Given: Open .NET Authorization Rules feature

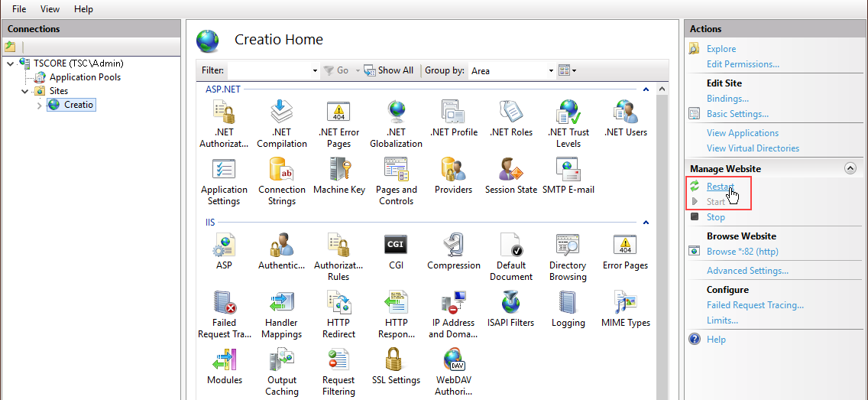Looking at the screenshot, I should 224,124.
